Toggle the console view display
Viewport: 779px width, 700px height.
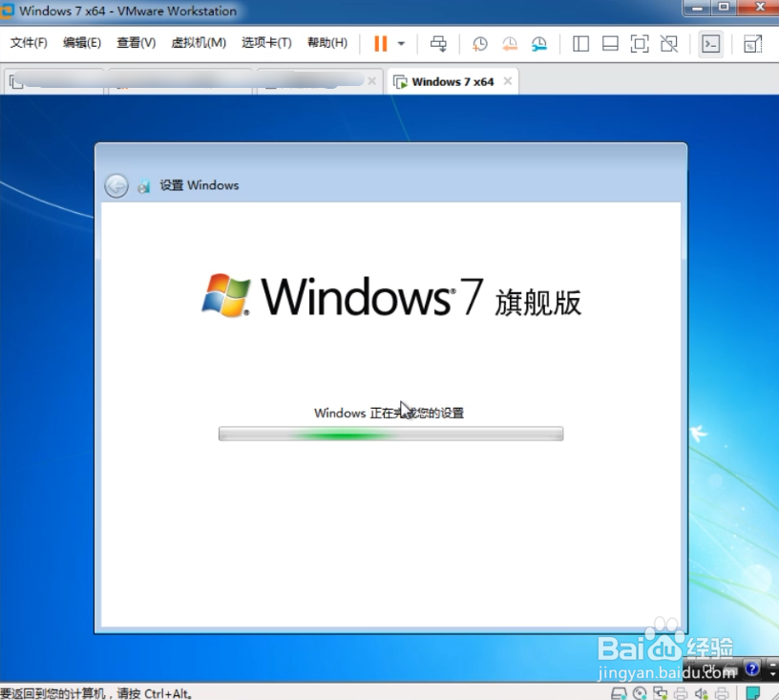pyautogui.click(x=710, y=44)
